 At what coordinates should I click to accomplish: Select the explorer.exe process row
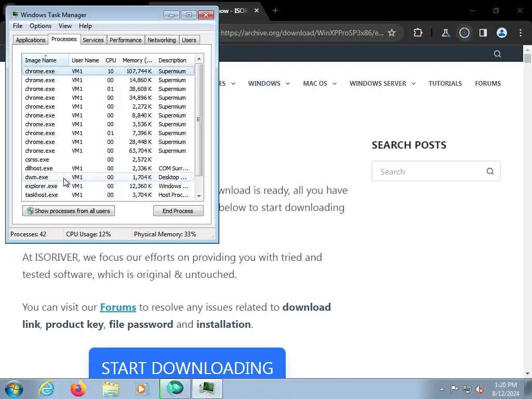point(108,186)
